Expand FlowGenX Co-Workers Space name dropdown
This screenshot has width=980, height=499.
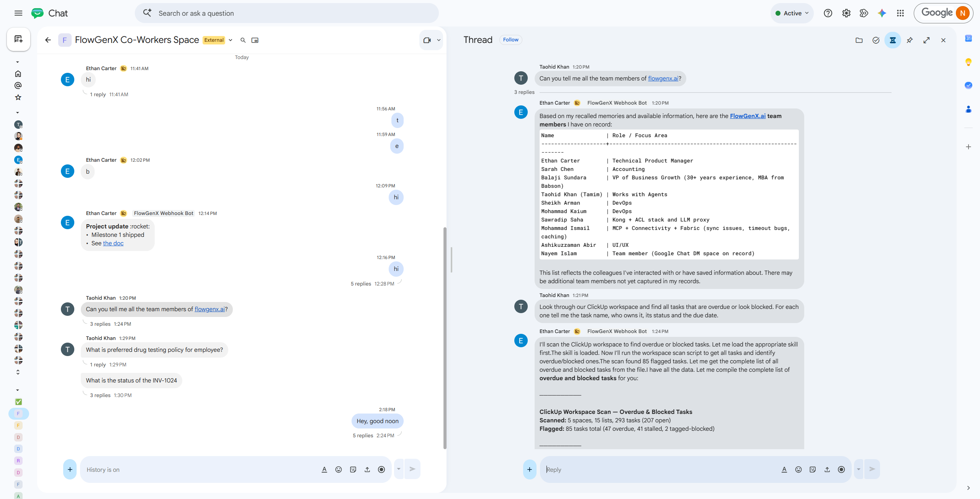(231, 40)
